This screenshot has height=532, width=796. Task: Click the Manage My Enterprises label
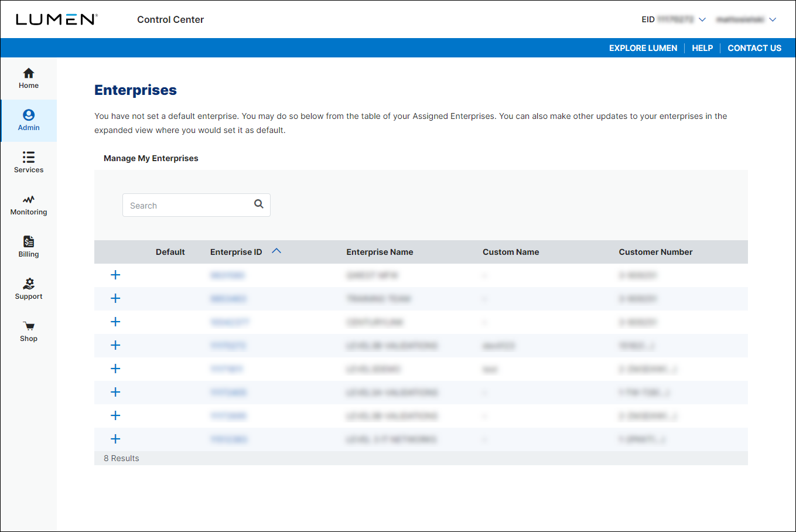151,158
